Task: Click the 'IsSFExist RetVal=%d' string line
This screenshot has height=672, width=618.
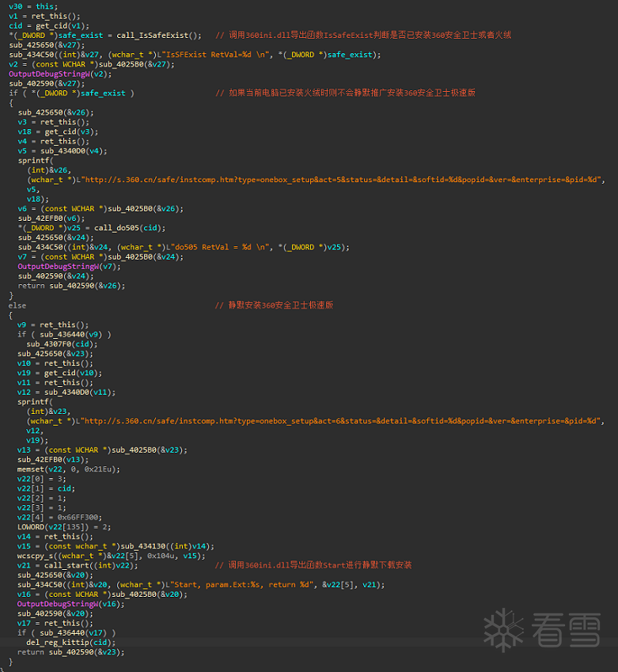Action: pyautogui.click(x=195, y=55)
